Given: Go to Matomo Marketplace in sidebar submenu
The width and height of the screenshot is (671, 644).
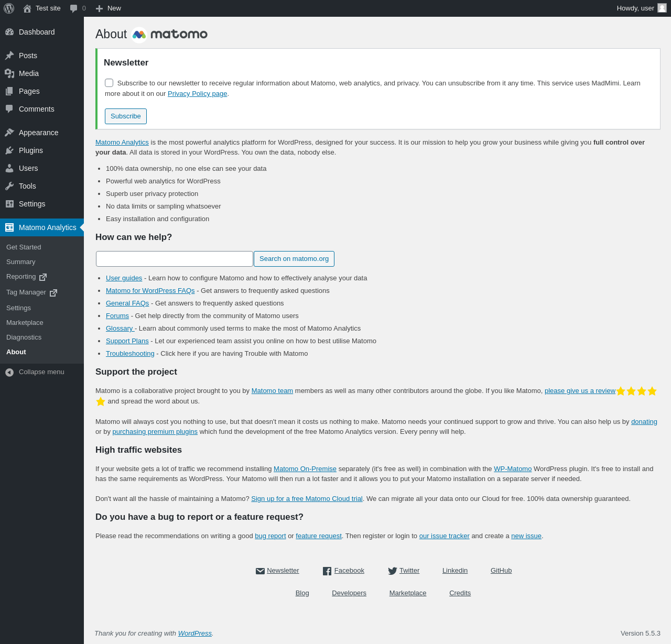Looking at the screenshot, I should point(25,323).
